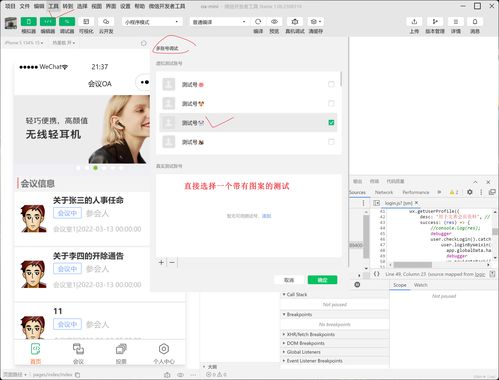
Task: Click the pretty-print braces icon
Action: 376,274
